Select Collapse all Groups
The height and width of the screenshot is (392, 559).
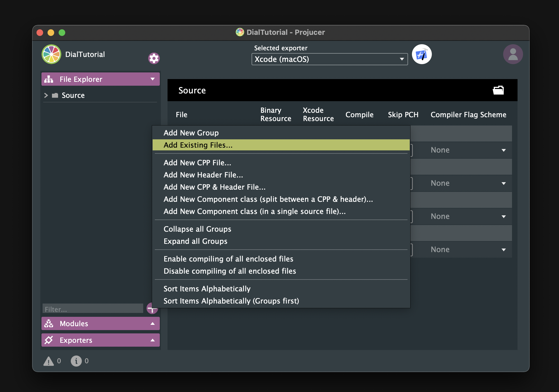pyautogui.click(x=281, y=229)
